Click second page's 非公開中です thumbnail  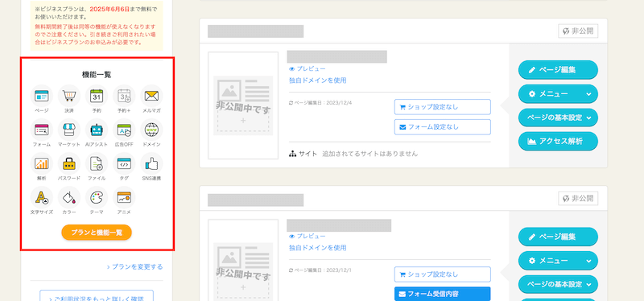coord(243,260)
